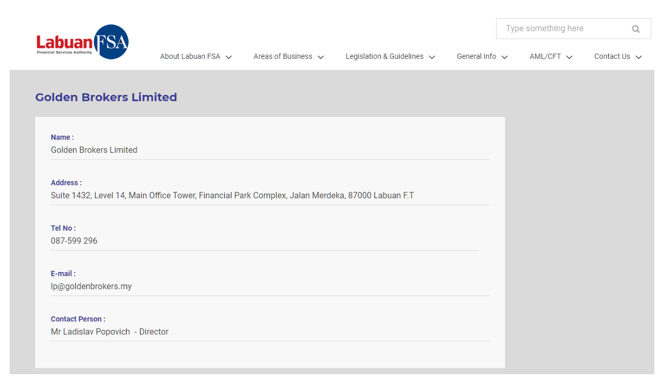This screenshot has width=660, height=377.
Task: Expand the chevron beside Areas of Business
Action: tap(321, 57)
